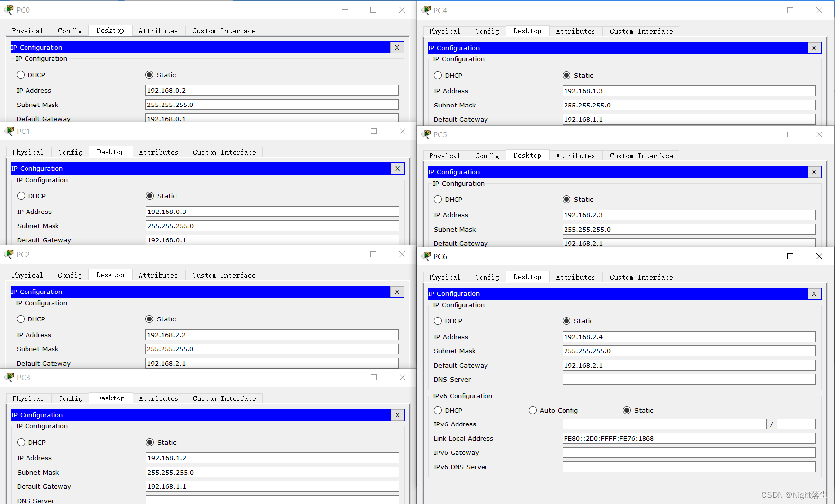Select IPv6 Auto Config radio in PC6
Screen dimensions: 835x504
tap(533, 410)
